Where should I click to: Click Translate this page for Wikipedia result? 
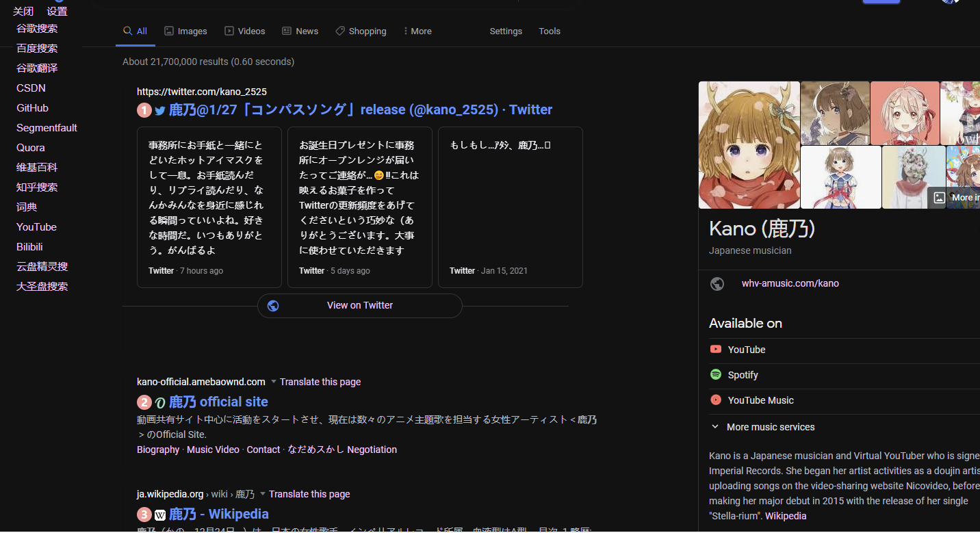tap(309, 494)
